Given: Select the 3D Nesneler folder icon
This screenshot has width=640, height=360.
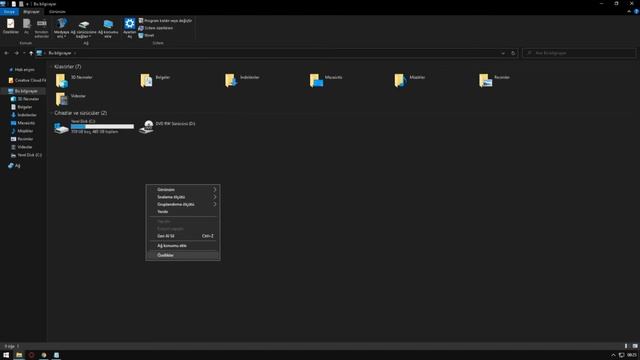Looking at the screenshot, I should pyautogui.click(x=62, y=80).
